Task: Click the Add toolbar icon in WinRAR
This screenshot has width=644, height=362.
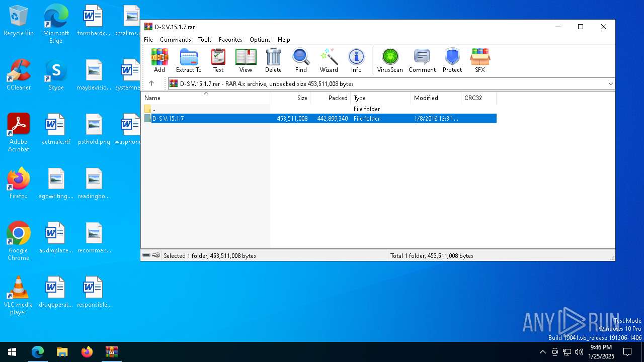Action: pos(159,61)
